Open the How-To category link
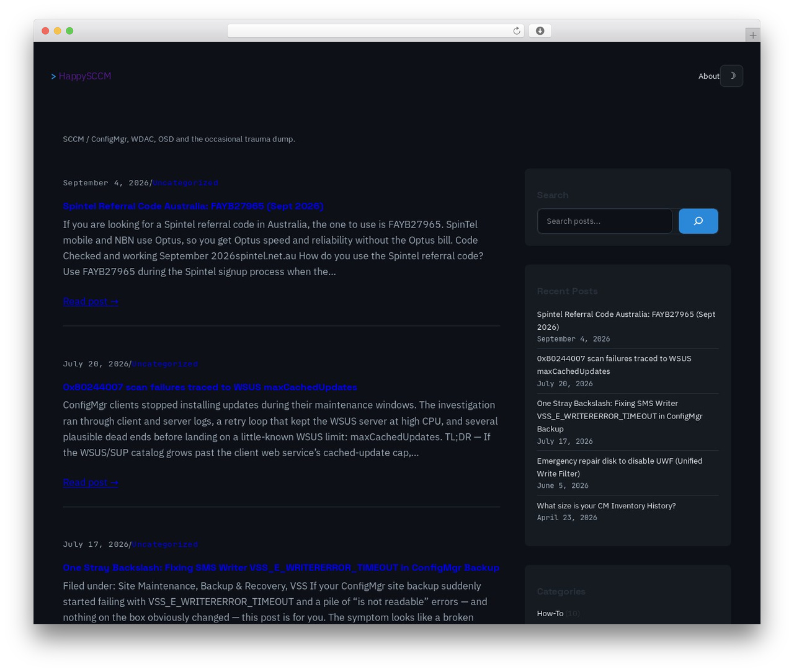 point(550,614)
